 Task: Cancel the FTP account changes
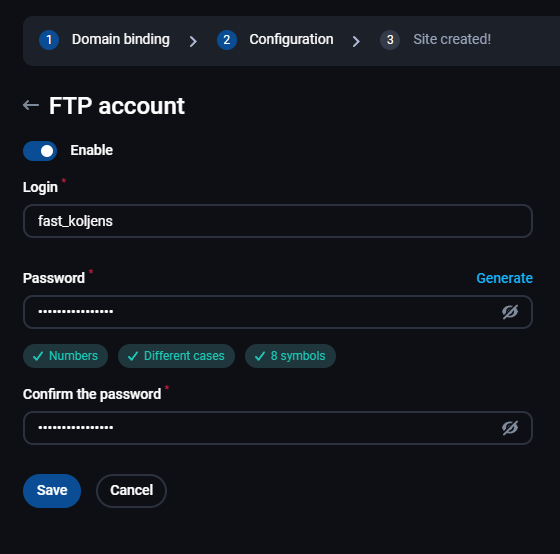tap(131, 491)
